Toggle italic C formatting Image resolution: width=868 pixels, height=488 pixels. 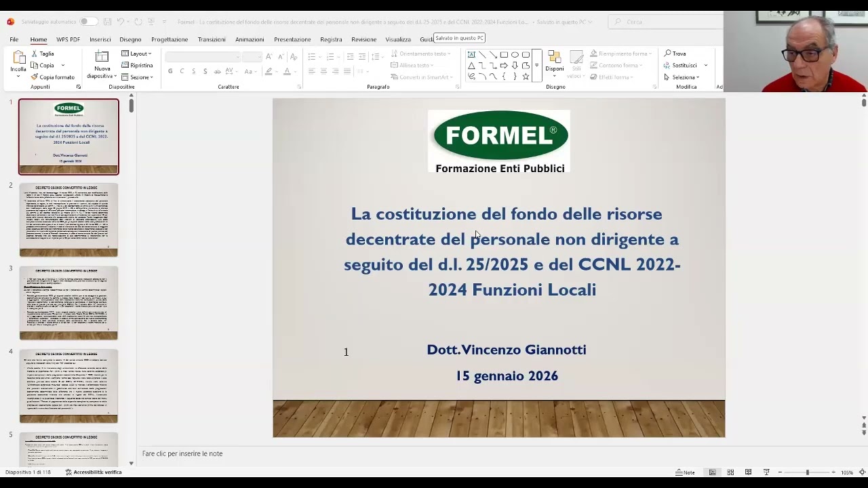(182, 71)
